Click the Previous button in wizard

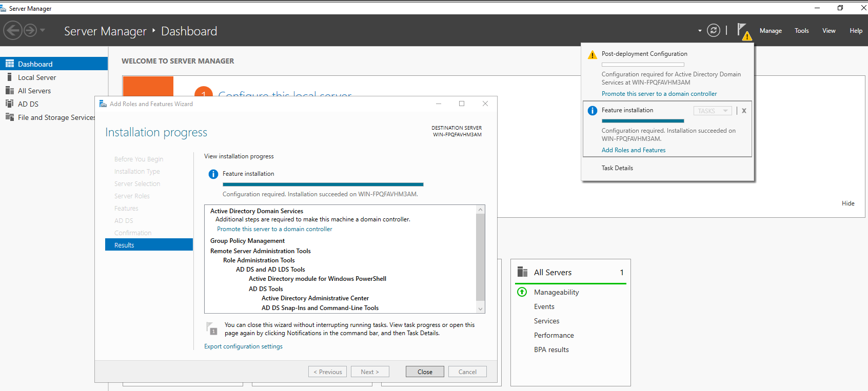[x=327, y=372]
